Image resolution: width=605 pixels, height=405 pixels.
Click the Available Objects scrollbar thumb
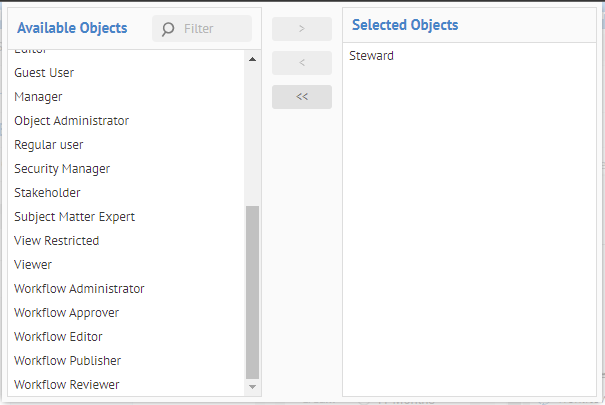coord(252,290)
